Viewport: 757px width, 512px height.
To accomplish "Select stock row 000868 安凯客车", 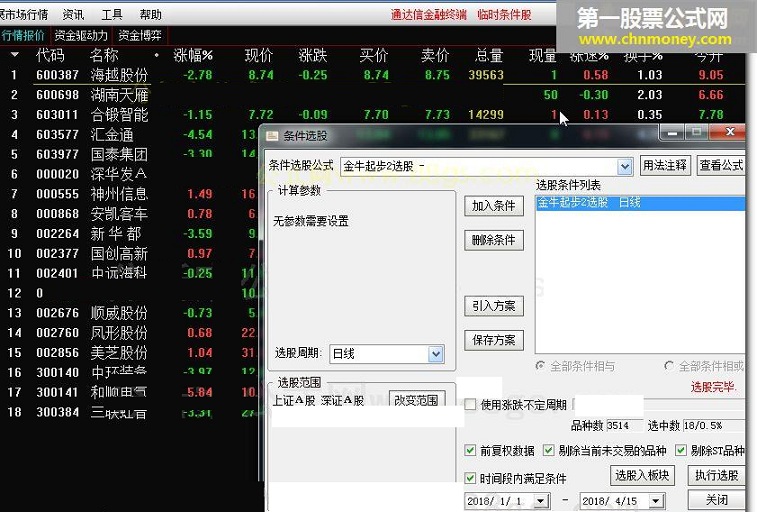I will pyautogui.click(x=129, y=213).
